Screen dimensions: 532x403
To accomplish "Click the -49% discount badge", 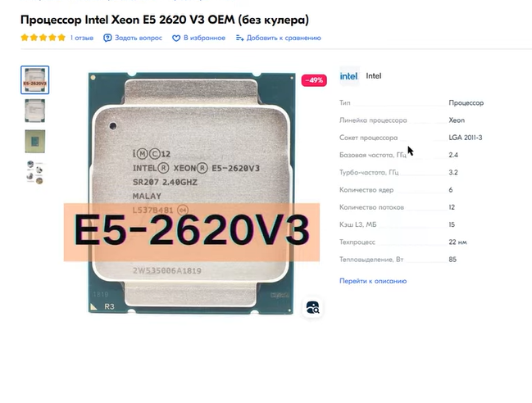I will tap(314, 80).
